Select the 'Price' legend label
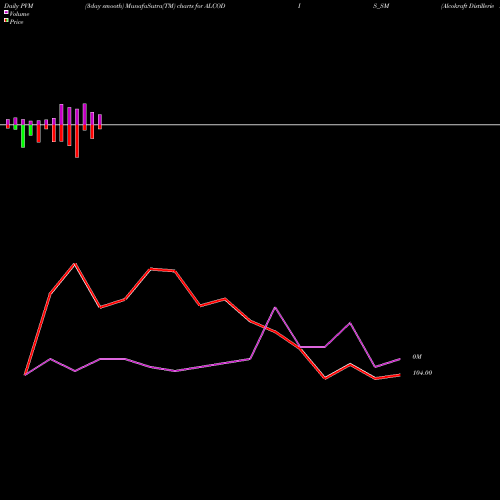Screen dimensions: 500x500 [16, 22]
